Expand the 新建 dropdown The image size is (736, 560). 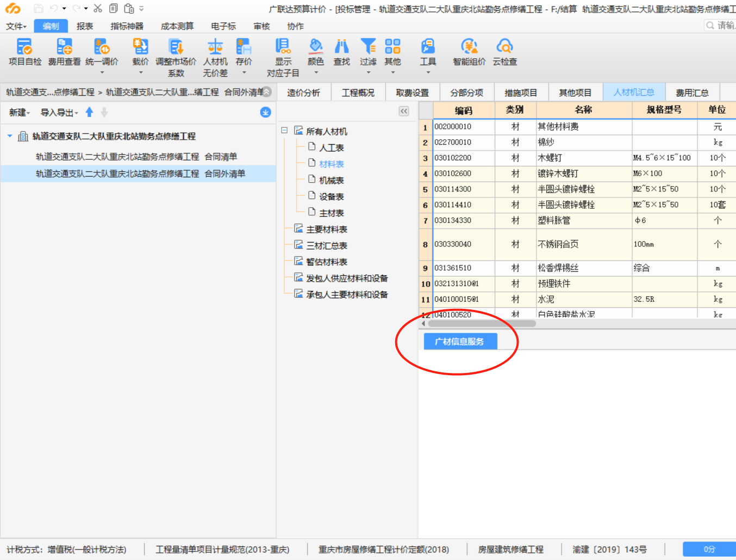(20, 113)
